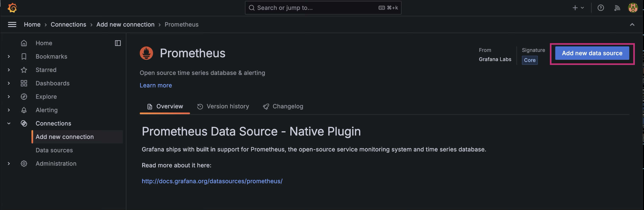
Task: Expand the Dashboards section
Action: (x=9, y=83)
